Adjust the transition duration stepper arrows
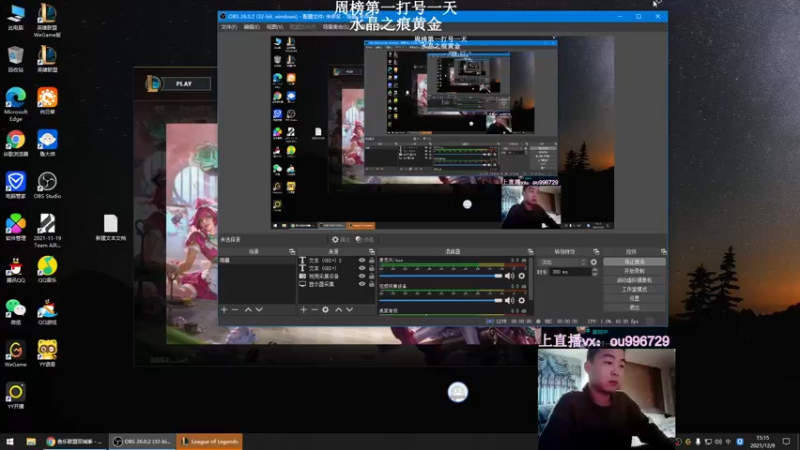 [594, 272]
